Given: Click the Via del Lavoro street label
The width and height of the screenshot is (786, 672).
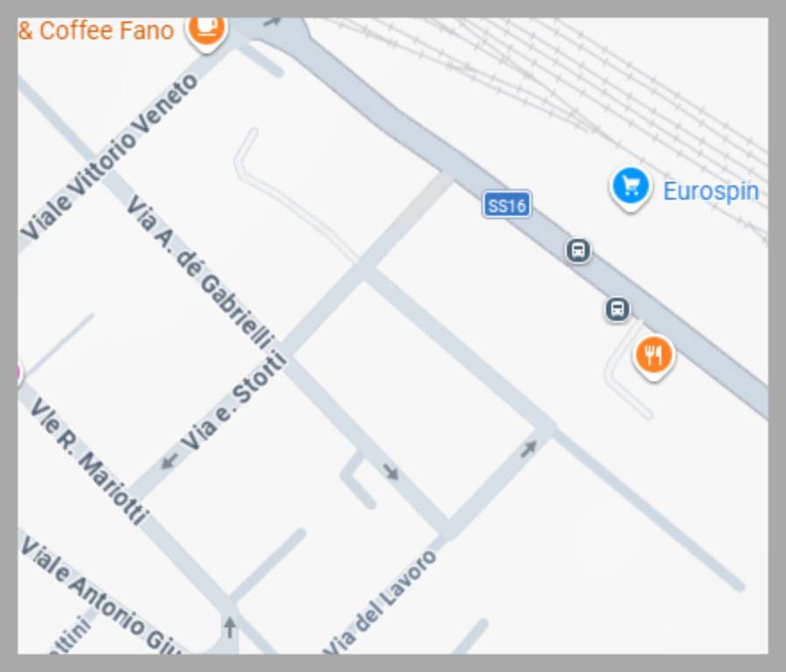Looking at the screenshot, I should click(381, 603).
